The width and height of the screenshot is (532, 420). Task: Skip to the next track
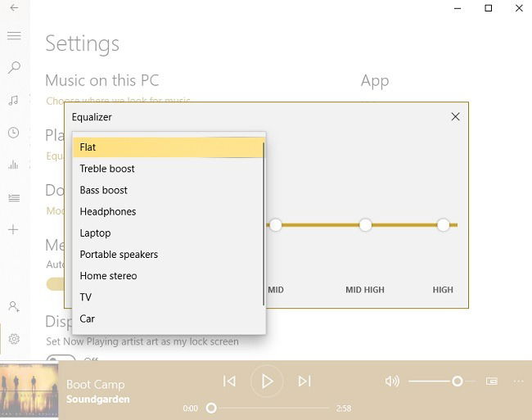click(x=304, y=381)
